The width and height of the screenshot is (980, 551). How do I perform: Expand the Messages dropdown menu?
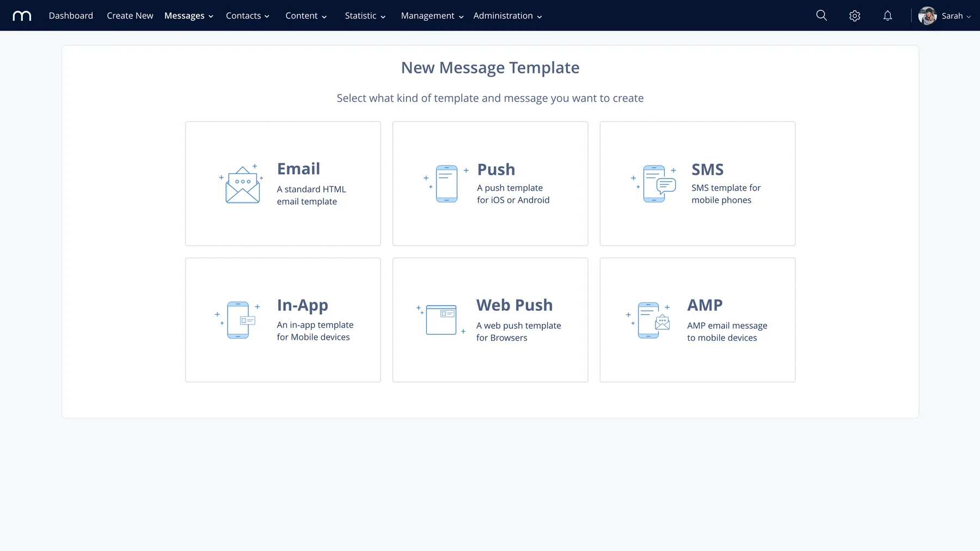click(x=189, y=16)
